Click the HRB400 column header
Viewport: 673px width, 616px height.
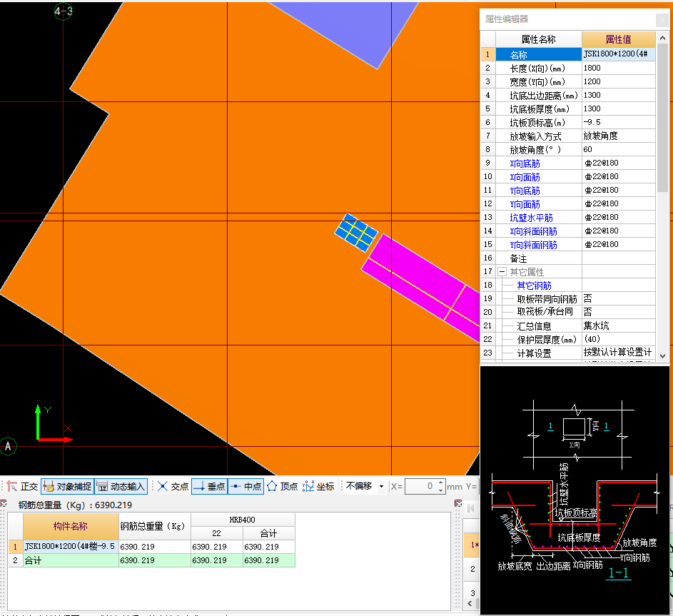[x=243, y=520]
